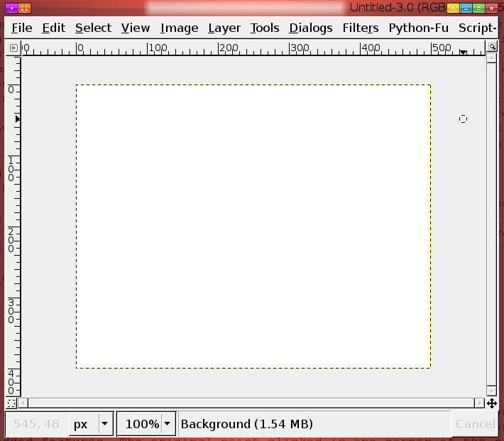Click the yellow shade button in title bar

click(452, 8)
